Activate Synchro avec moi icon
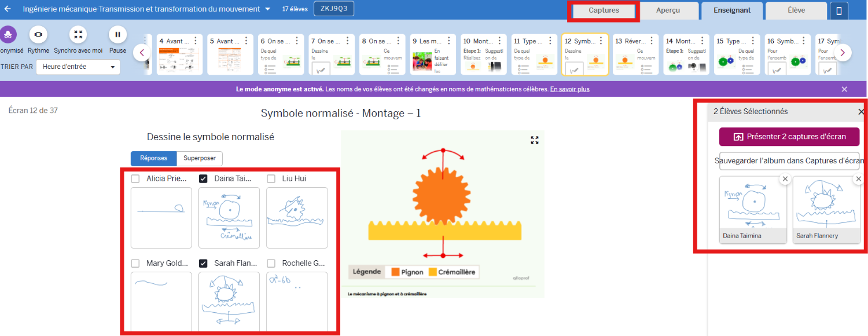 click(x=78, y=35)
